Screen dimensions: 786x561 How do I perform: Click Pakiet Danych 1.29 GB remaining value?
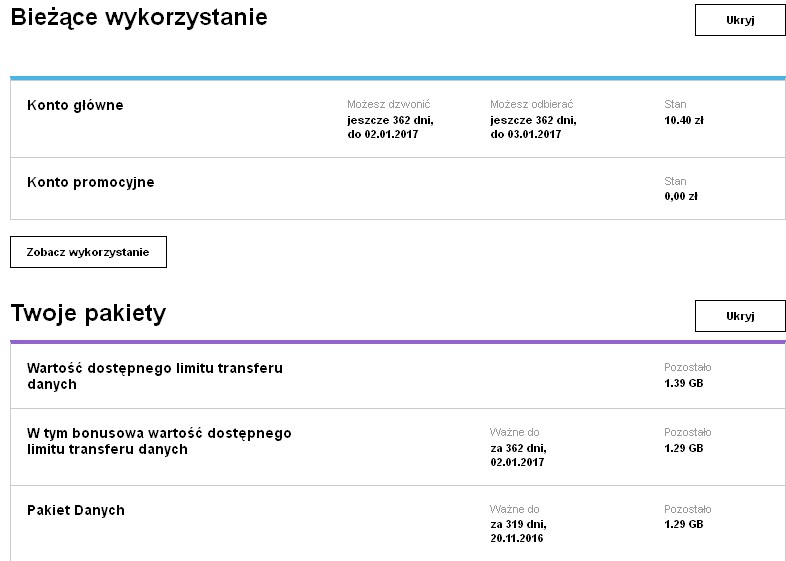click(684, 524)
